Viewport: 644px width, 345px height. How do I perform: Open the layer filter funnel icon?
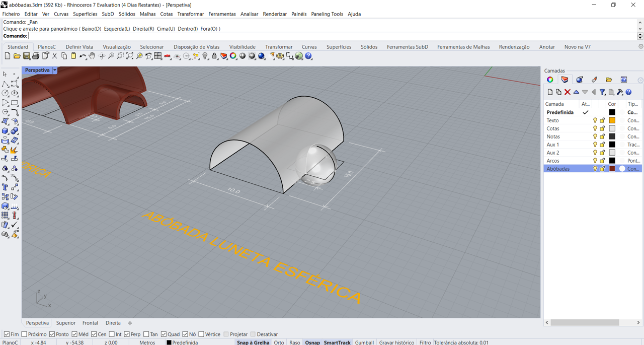point(602,92)
